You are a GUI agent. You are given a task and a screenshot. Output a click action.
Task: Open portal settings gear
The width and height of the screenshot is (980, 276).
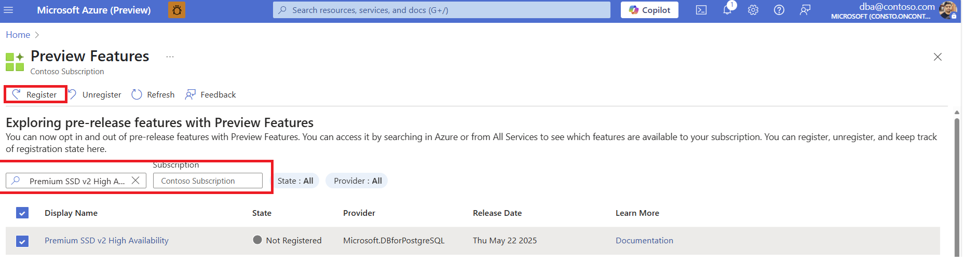[753, 10]
